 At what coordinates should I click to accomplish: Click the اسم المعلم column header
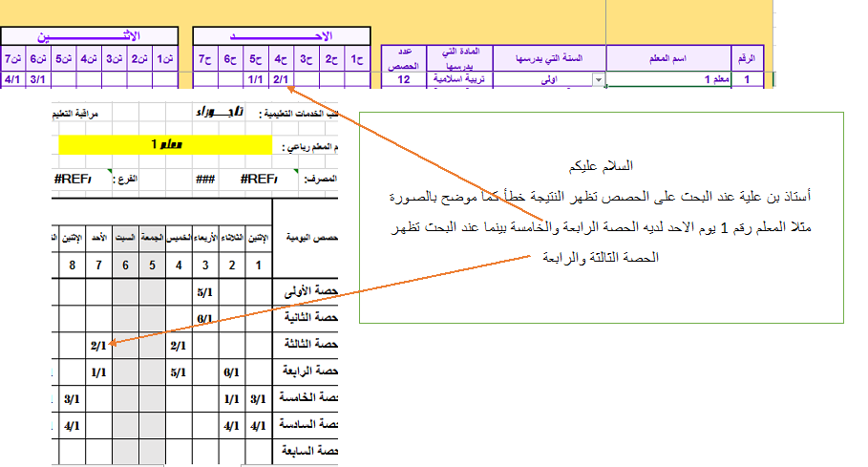point(668,58)
